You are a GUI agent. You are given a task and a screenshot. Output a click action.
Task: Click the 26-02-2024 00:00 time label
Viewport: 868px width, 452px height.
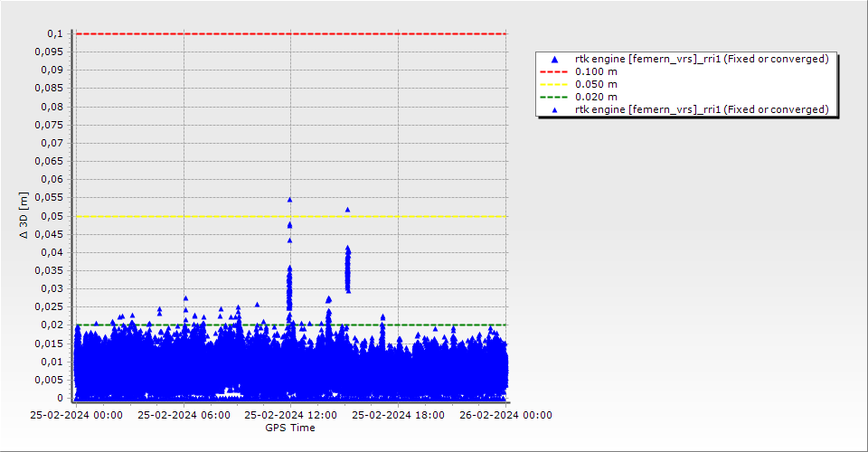pos(505,415)
